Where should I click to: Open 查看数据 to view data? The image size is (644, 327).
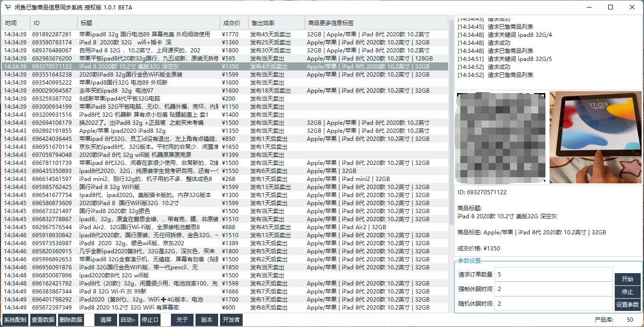(x=43, y=320)
